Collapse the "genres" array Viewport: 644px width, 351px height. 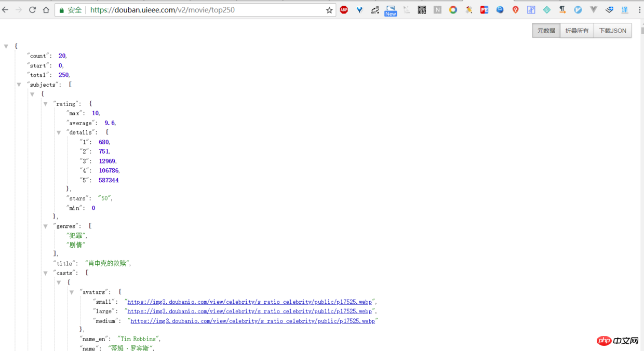tap(45, 226)
